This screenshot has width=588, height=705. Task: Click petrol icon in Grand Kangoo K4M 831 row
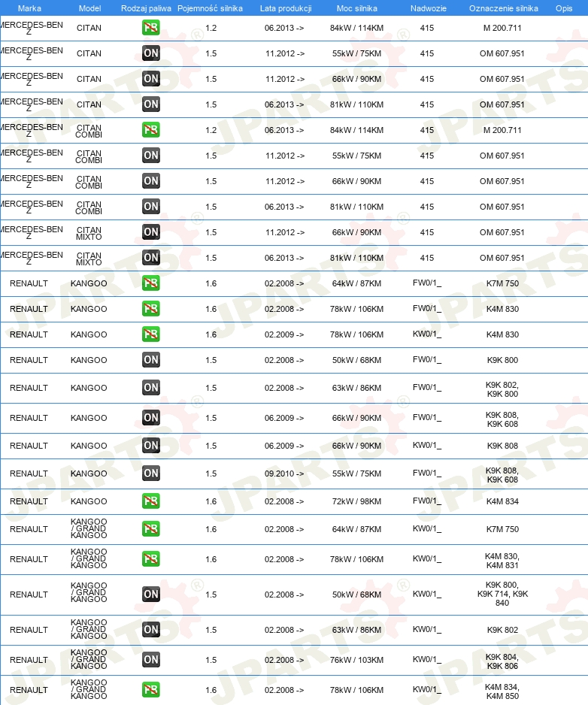(150, 560)
